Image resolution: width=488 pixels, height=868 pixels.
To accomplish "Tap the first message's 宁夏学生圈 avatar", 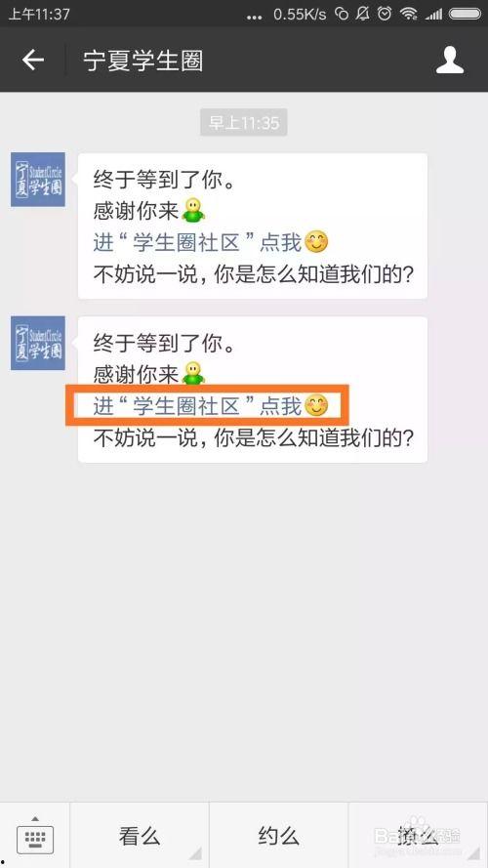I will (x=38, y=180).
